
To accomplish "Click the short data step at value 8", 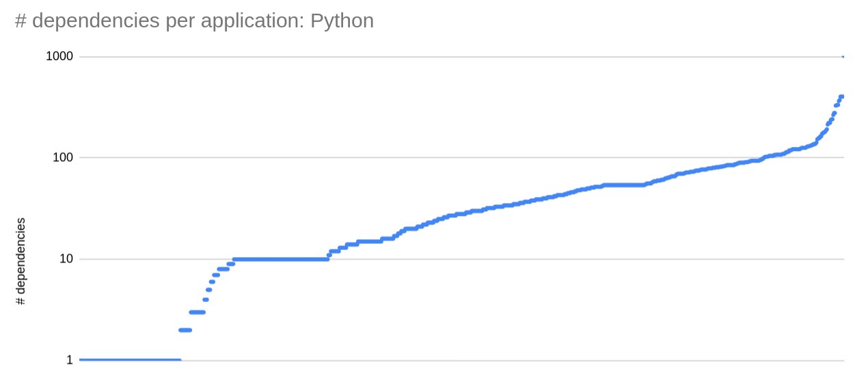I will pos(223,269).
